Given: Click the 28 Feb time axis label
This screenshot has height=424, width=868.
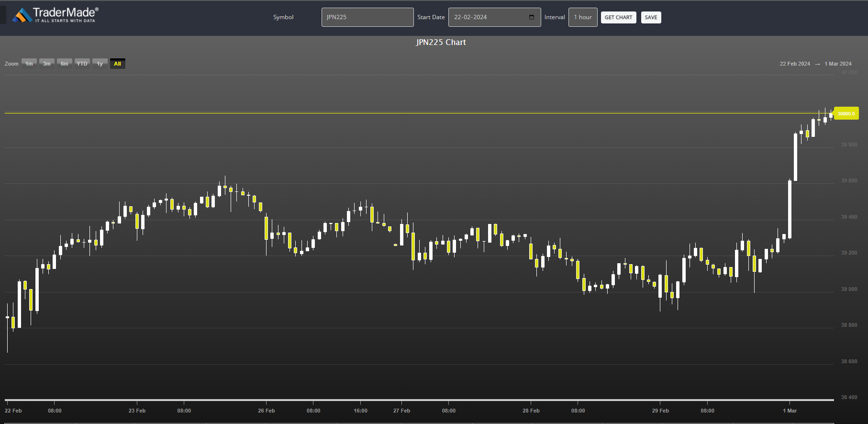Looking at the screenshot, I should (531, 411).
